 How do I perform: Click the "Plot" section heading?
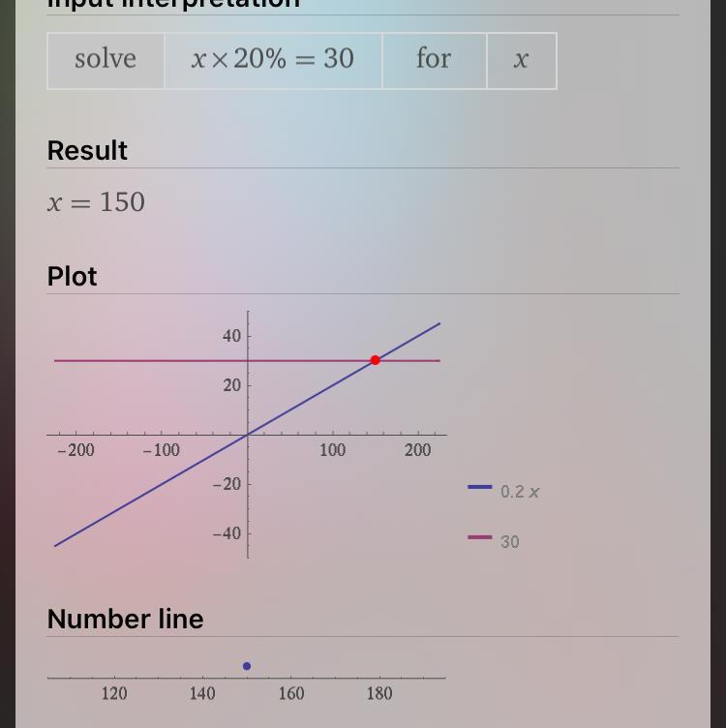point(72,277)
